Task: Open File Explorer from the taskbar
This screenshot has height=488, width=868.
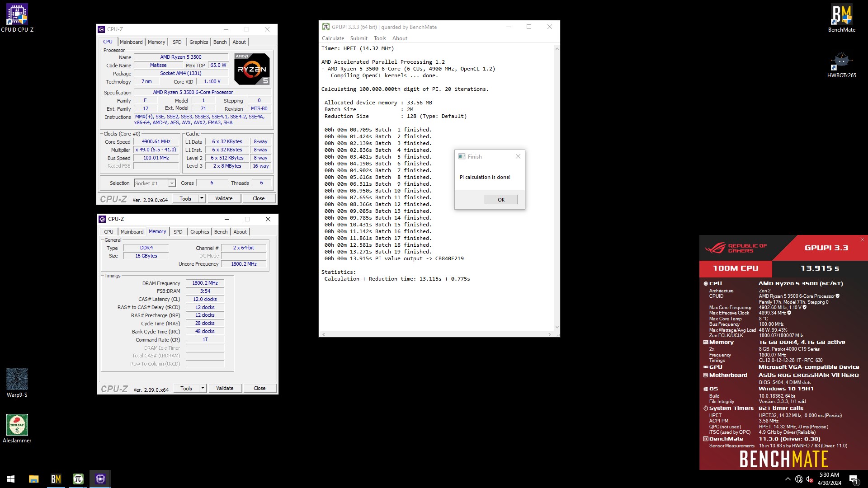Action: point(33,479)
